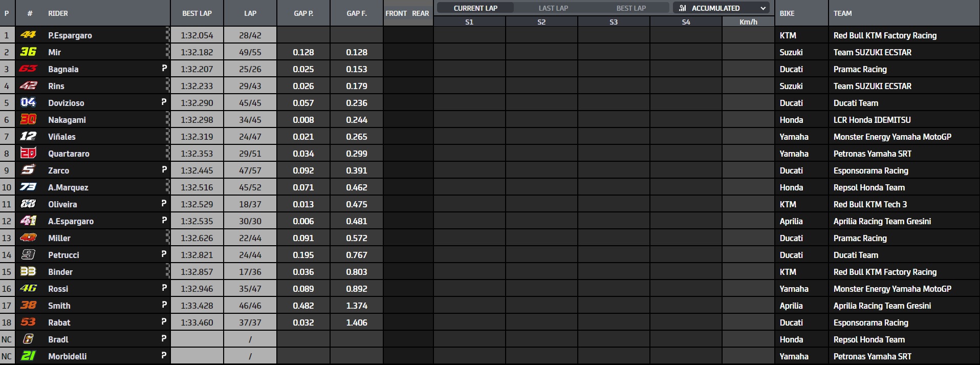Select Zarco's row by rider name
Image resolution: width=980 pixels, height=365 pixels.
pyautogui.click(x=58, y=170)
